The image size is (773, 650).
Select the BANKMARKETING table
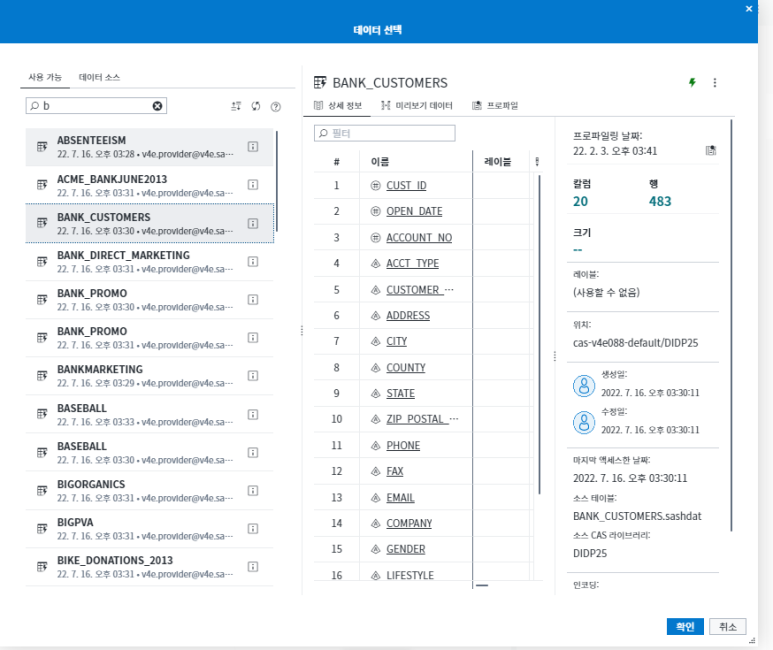click(x=100, y=369)
